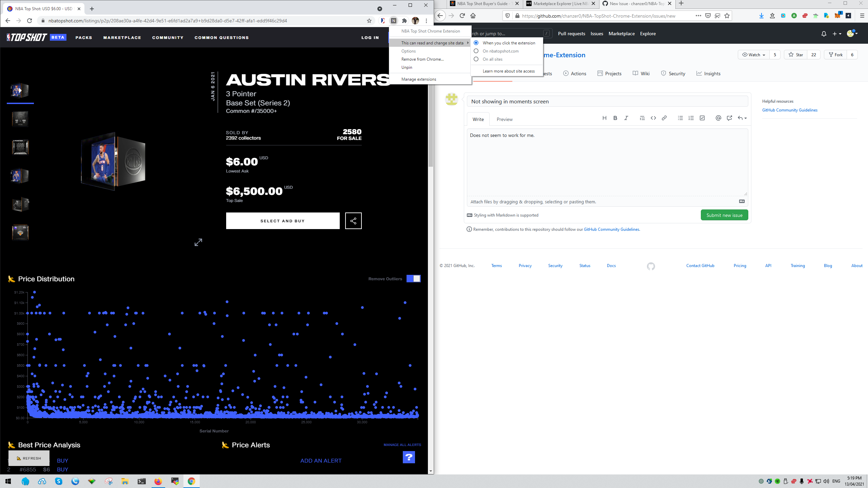Open Chrome three-dot menu

(x=426, y=21)
